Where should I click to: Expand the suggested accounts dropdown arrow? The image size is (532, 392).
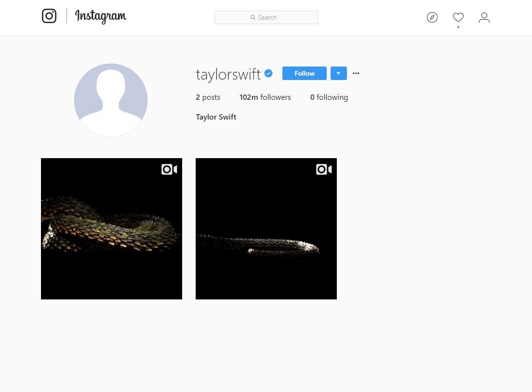pos(339,73)
